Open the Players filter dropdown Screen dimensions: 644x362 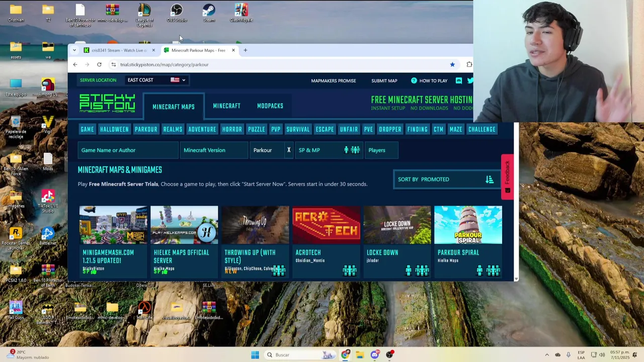[x=381, y=150]
